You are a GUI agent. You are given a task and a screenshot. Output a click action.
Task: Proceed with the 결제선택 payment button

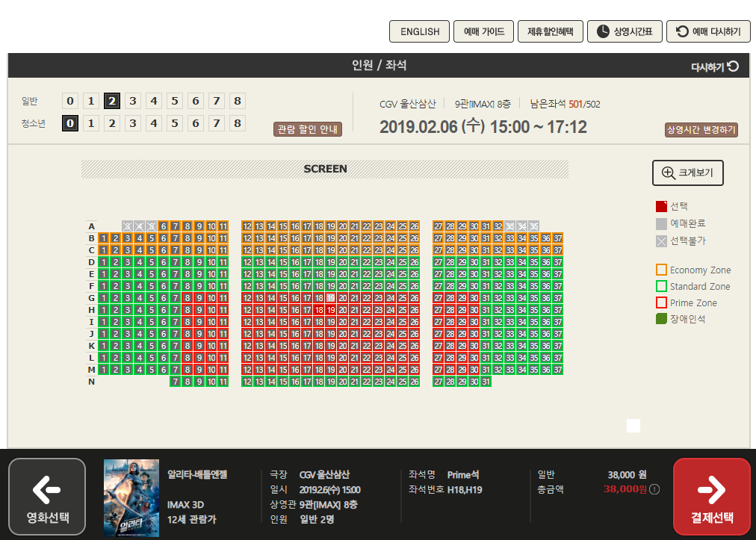(712, 497)
